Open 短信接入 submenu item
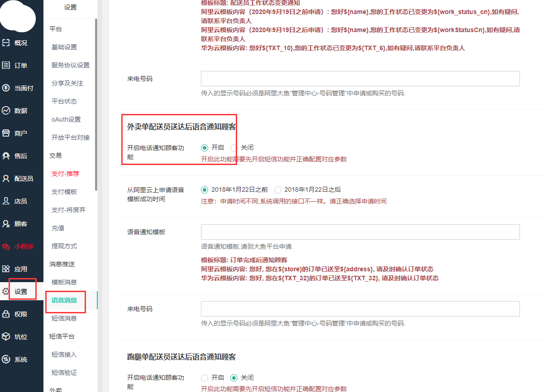548x392 pixels. click(x=64, y=354)
